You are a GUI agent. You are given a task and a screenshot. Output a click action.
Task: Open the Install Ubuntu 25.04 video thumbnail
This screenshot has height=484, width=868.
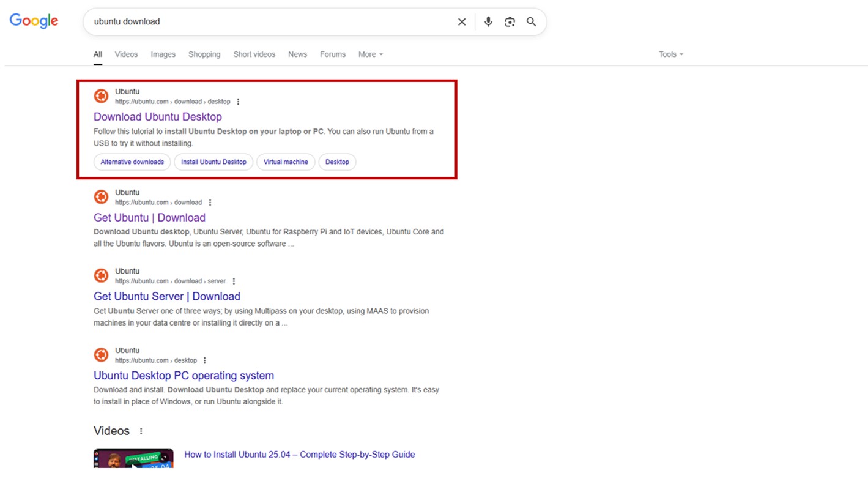point(133,458)
